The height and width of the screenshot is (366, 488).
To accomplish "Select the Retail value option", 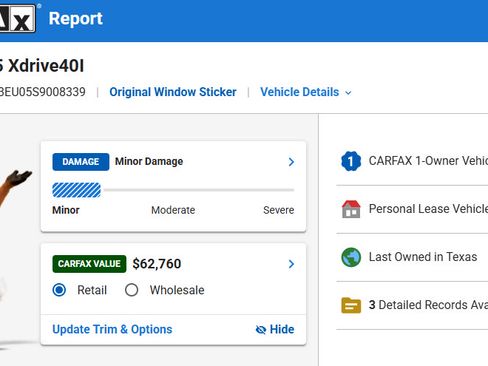I will 59,290.
